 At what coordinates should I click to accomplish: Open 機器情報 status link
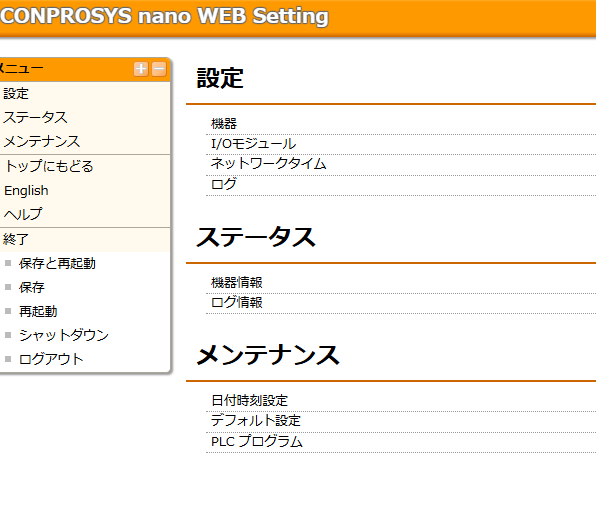(x=237, y=282)
